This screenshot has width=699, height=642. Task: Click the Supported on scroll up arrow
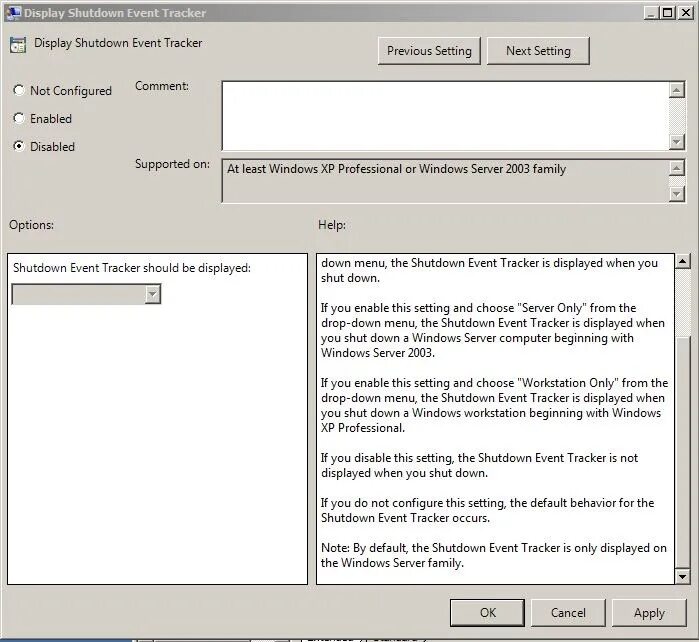[x=677, y=168]
